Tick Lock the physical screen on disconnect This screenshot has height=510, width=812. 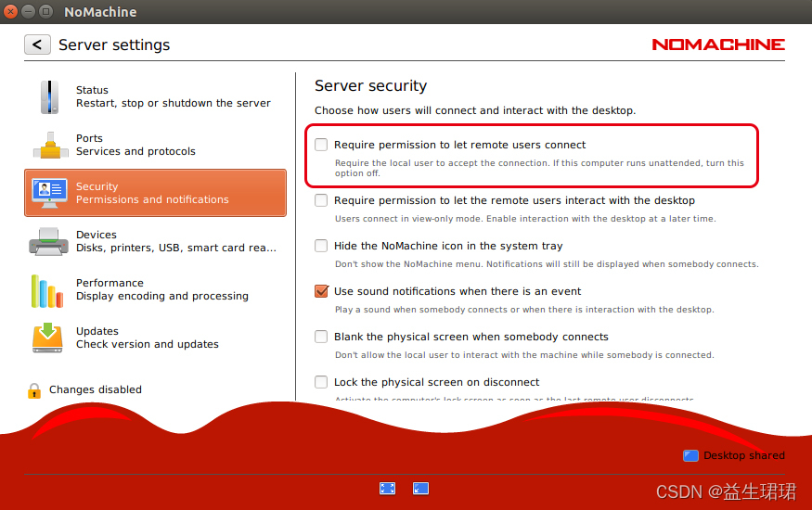[x=321, y=382]
